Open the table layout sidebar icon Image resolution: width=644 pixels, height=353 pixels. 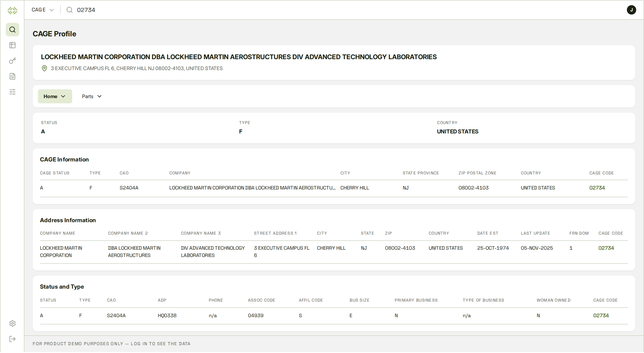12,45
